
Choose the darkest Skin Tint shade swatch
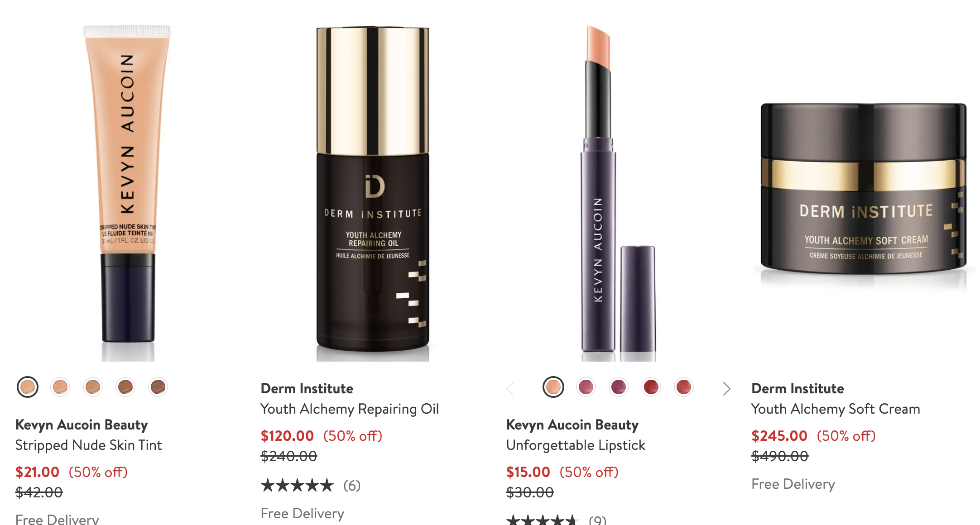pos(158,387)
